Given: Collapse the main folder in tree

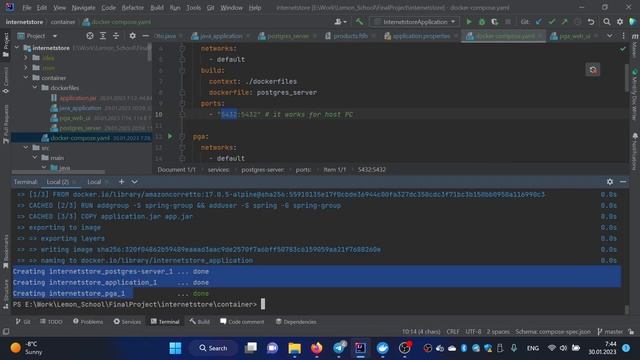Looking at the screenshot, I should click(x=35, y=158).
